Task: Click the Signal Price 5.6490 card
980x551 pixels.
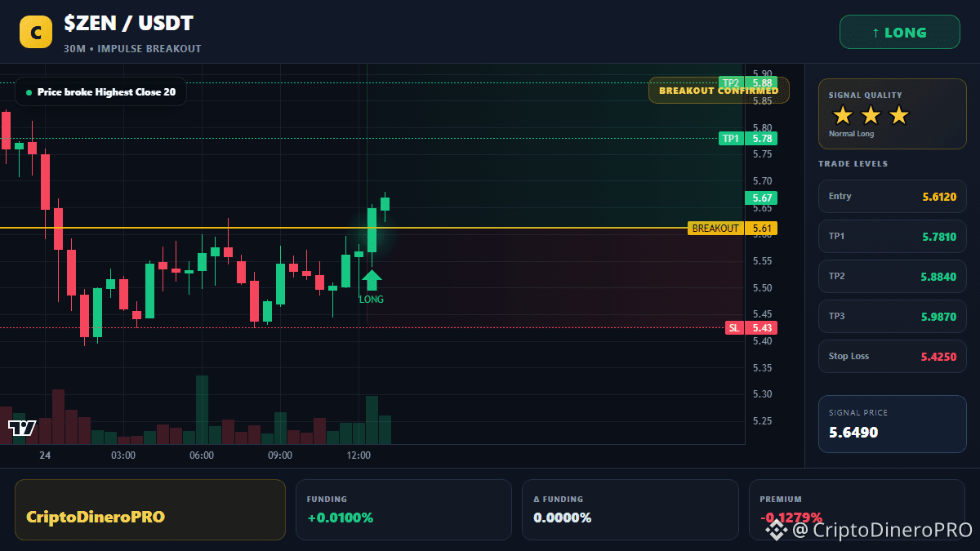Action: (x=892, y=424)
